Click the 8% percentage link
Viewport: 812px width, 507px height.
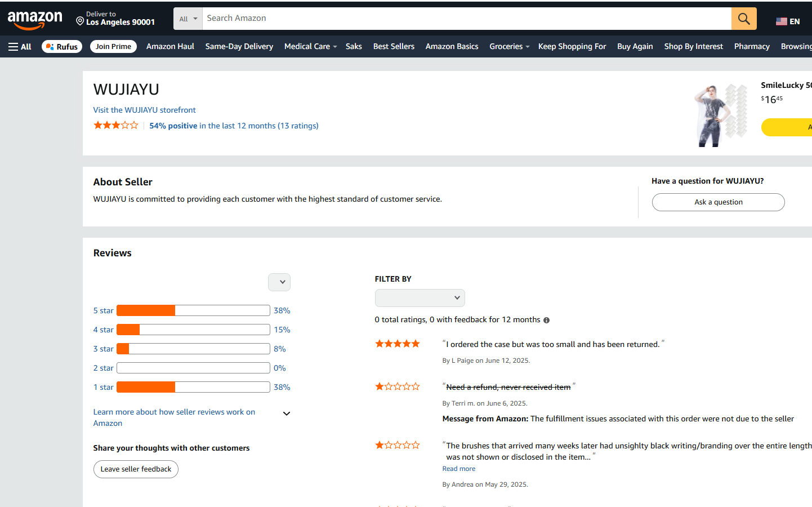(x=280, y=349)
